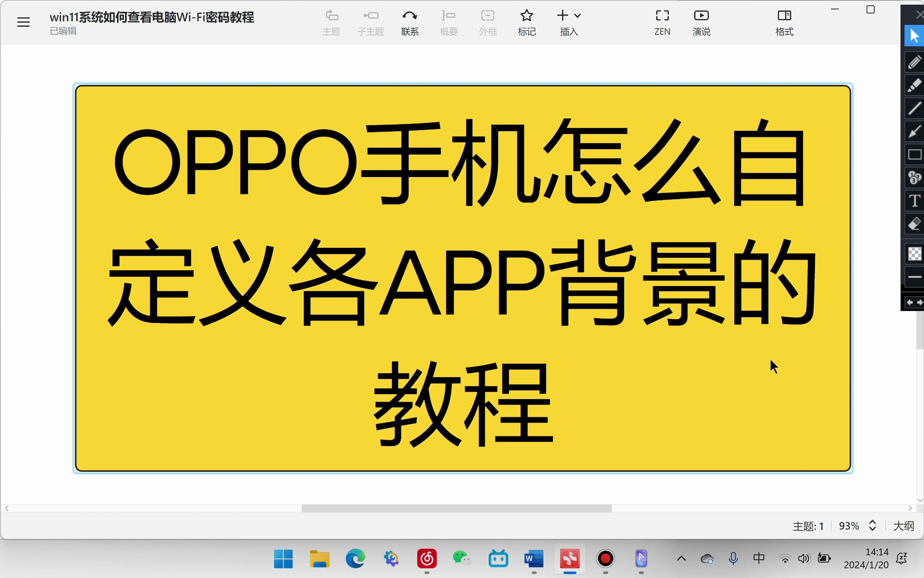Click the 插入 plus icon
924x578 pixels.
coord(563,15)
